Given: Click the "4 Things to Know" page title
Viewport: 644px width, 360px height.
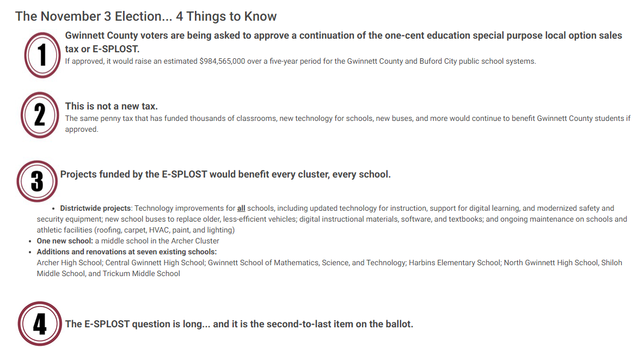Looking at the screenshot, I should tap(146, 16).
